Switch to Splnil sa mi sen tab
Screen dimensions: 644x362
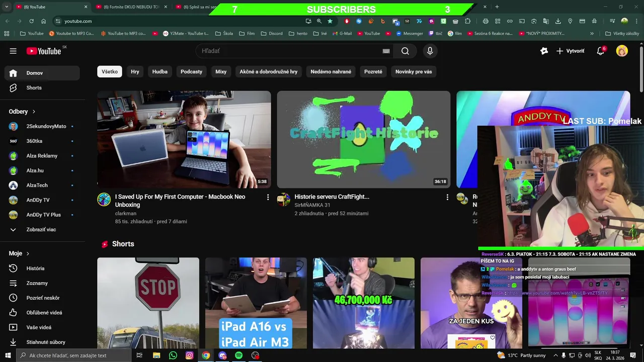(196, 7)
